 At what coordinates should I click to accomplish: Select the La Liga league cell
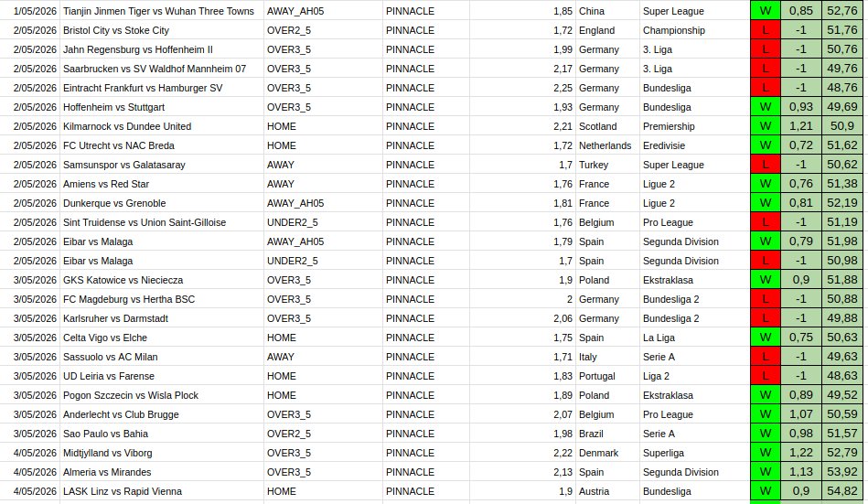click(x=695, y=338)
